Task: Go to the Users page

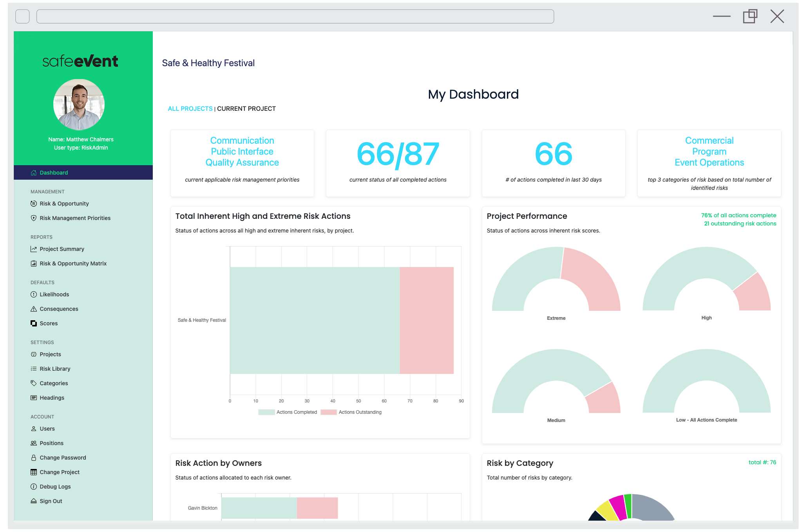Action: coord(47,429)
